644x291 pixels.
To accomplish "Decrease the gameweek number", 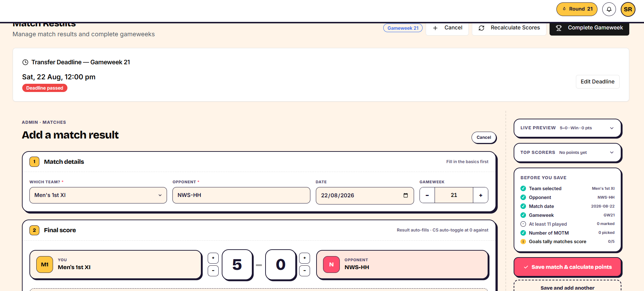I will 427,195.
